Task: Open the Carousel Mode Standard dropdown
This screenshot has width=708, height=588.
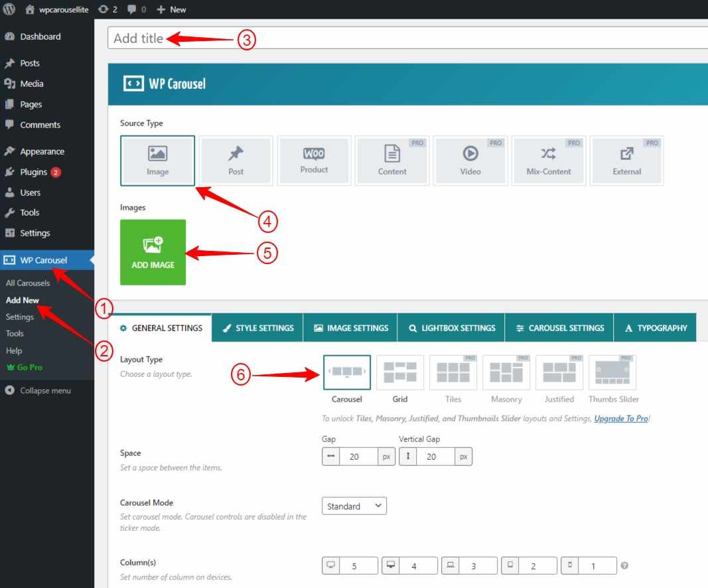Action: (354, 506)
